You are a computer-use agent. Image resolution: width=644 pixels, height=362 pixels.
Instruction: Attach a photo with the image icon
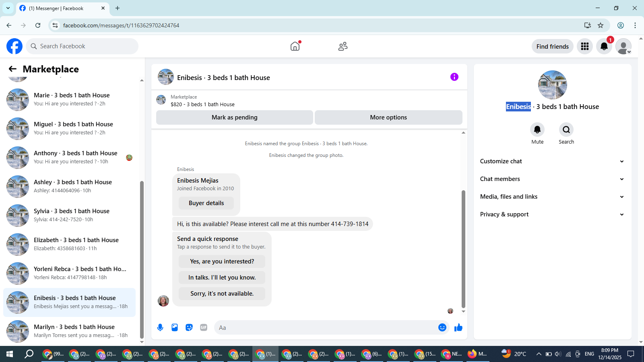(175, 327)
